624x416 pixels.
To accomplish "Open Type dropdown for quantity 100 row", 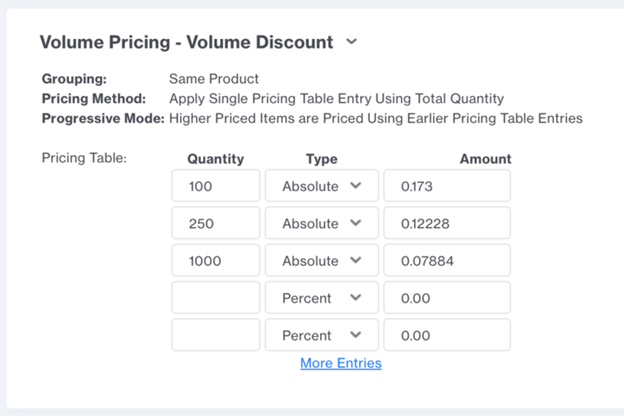I will (322, 186).
